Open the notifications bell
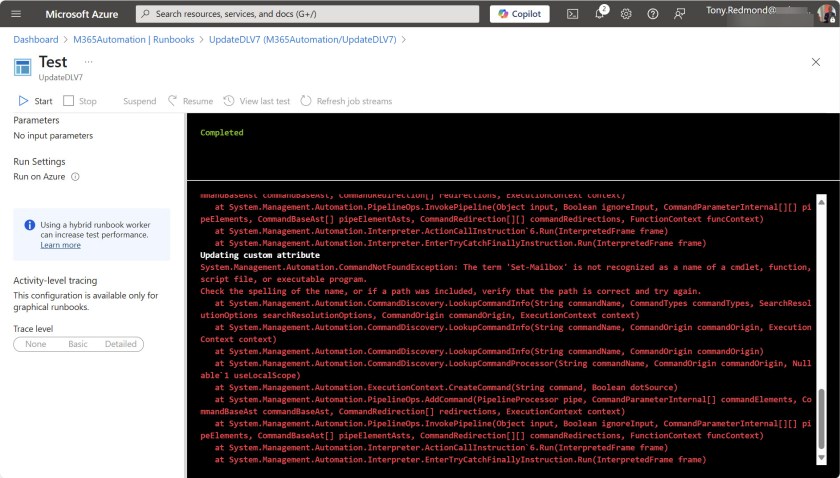The width and height of the screenshot is (840, 478). pos(599,14)
